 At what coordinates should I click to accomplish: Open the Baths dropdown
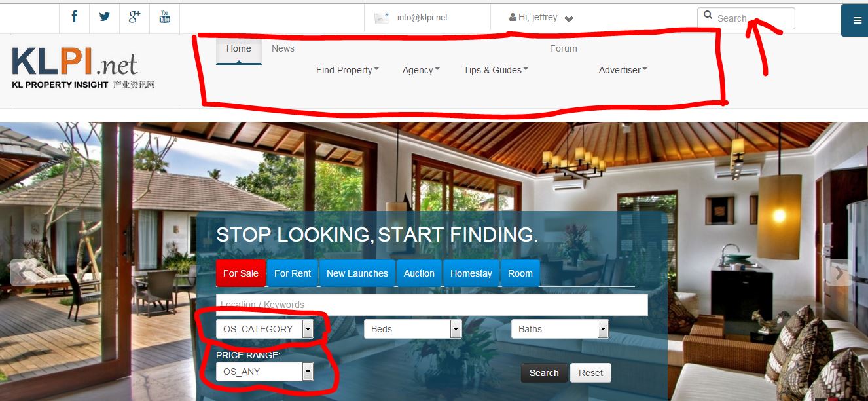560,329
